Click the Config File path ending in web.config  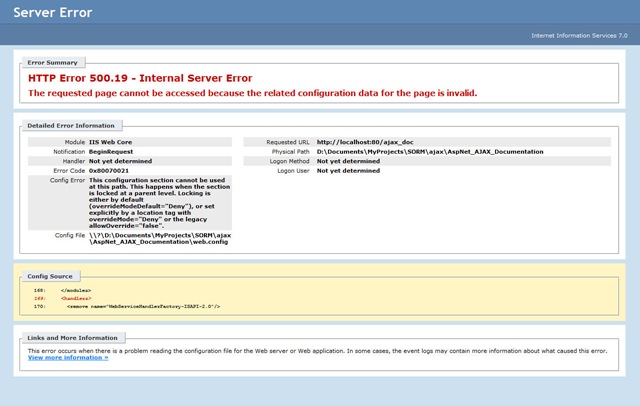pyautogui.click(x=160, y=239)
